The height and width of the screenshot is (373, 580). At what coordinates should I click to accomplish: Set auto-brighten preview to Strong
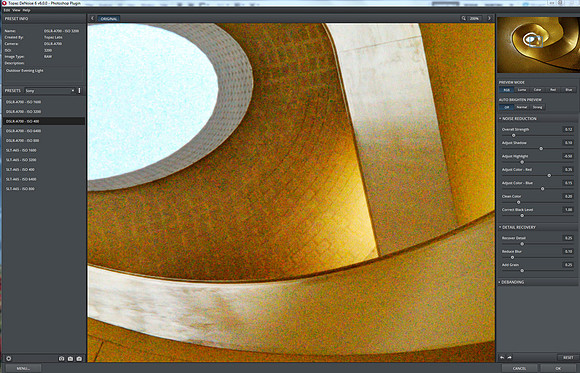537,107
